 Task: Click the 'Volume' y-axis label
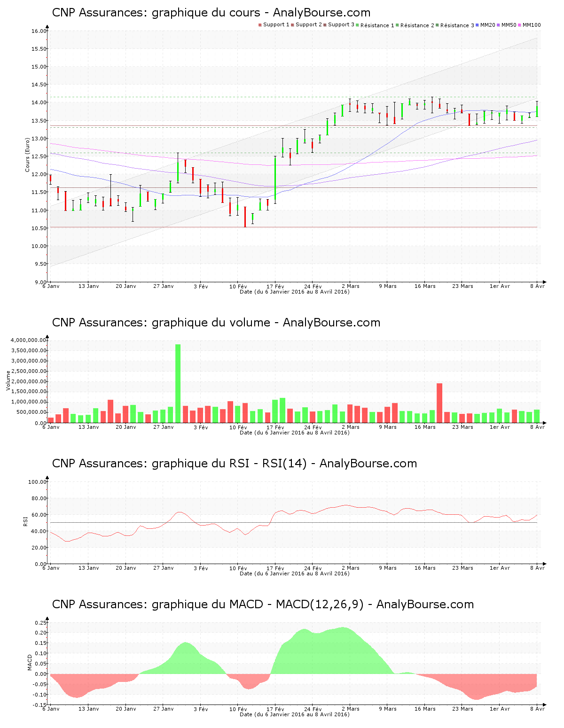click(x=8, y=380)
